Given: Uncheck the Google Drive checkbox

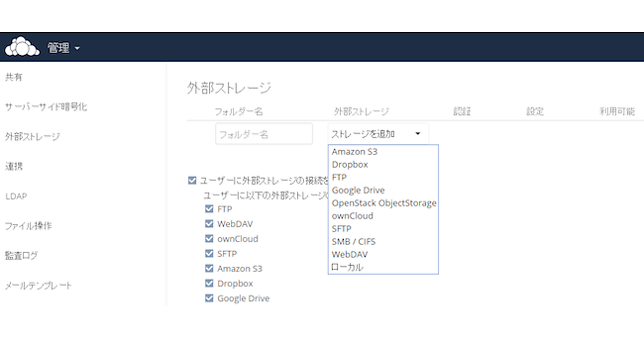Looking at the screenshot, I should [209, 298].
